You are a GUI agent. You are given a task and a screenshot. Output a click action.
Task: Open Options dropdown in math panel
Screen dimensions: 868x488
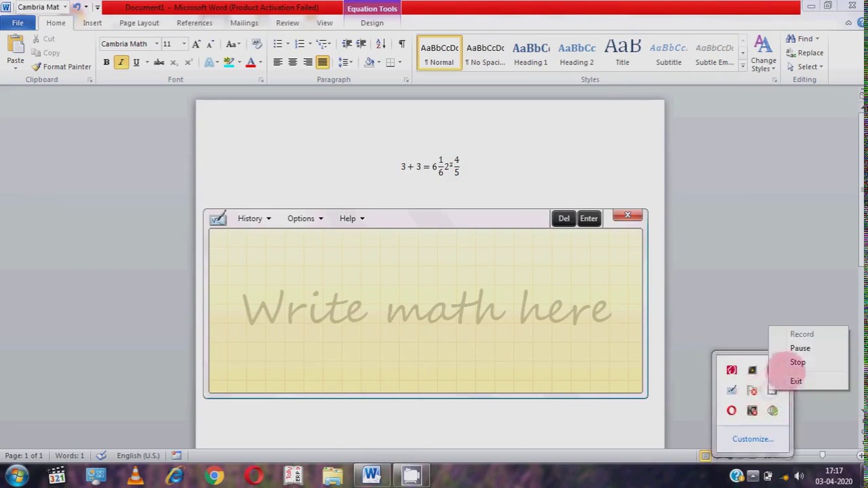305,218
